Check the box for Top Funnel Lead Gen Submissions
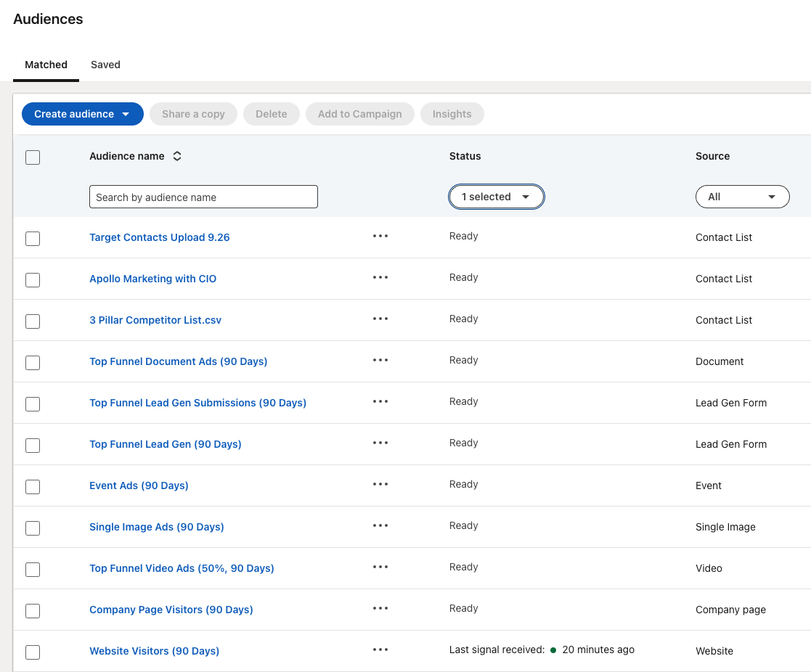The height and width of the screenshot is (672, 811). click(33, 403)
